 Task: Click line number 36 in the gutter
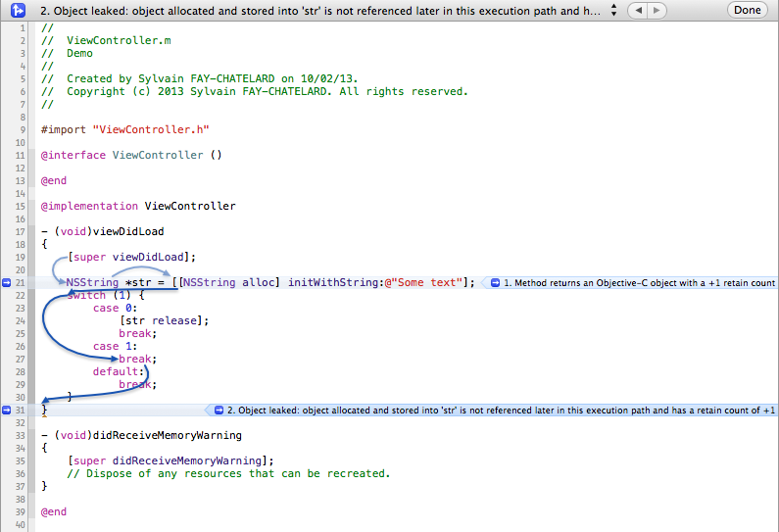point(21,474)
